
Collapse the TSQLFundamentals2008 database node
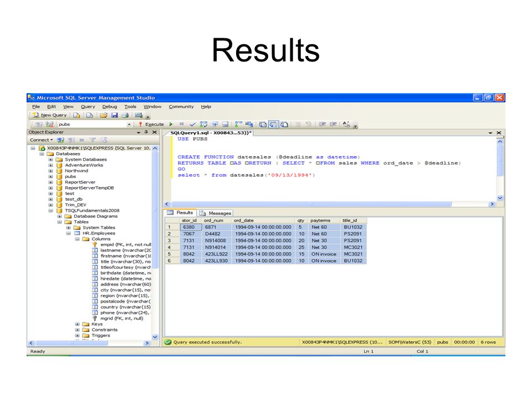pyautogui.click(x=50, y=211)
